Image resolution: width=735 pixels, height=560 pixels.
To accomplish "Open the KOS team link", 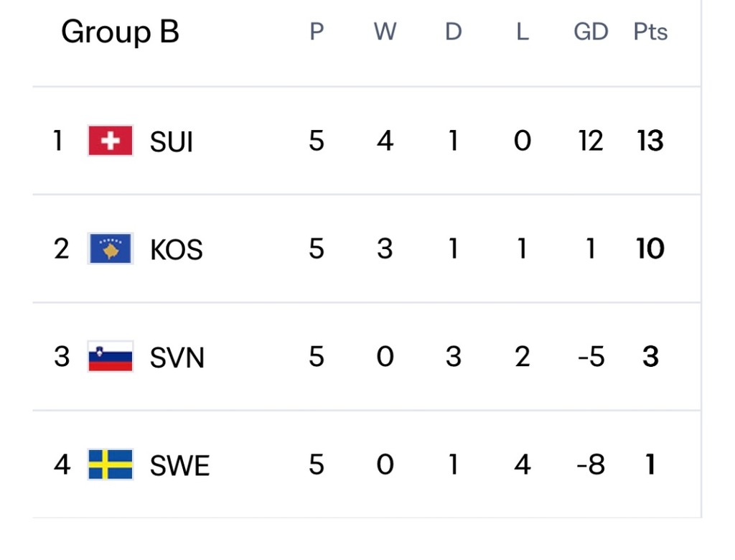I will tap(176, 250).
